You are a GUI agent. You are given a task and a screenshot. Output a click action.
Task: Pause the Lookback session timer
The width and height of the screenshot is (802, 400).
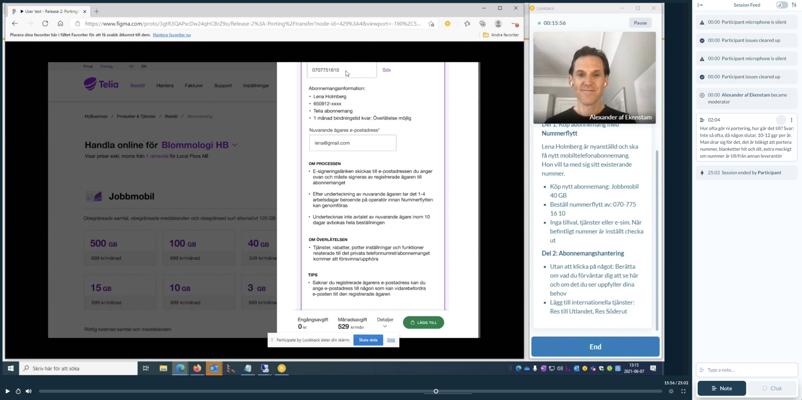point(640,22)
